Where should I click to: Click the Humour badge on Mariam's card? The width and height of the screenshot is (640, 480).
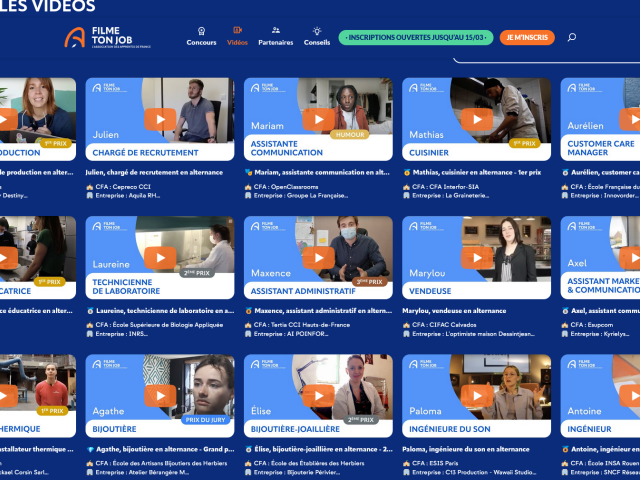[349, 134]
